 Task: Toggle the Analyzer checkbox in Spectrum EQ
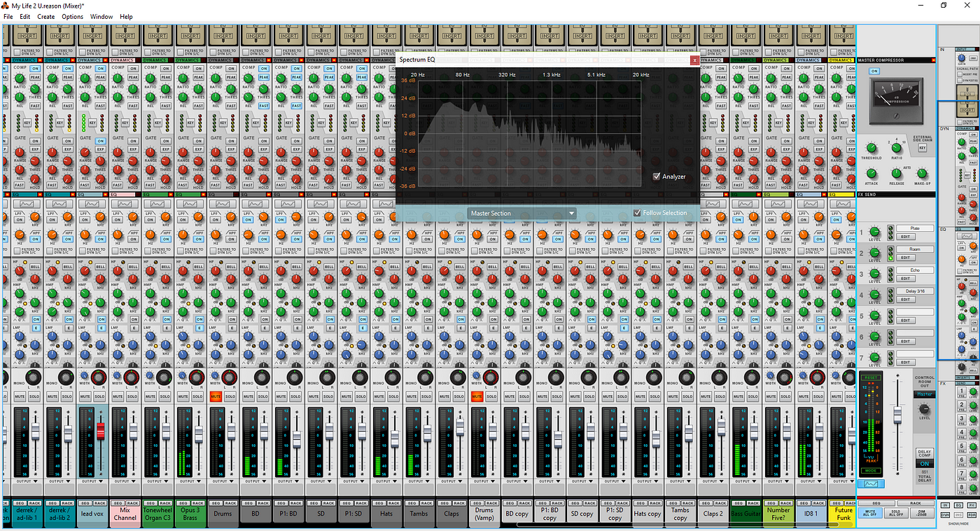tap(656, 177)
